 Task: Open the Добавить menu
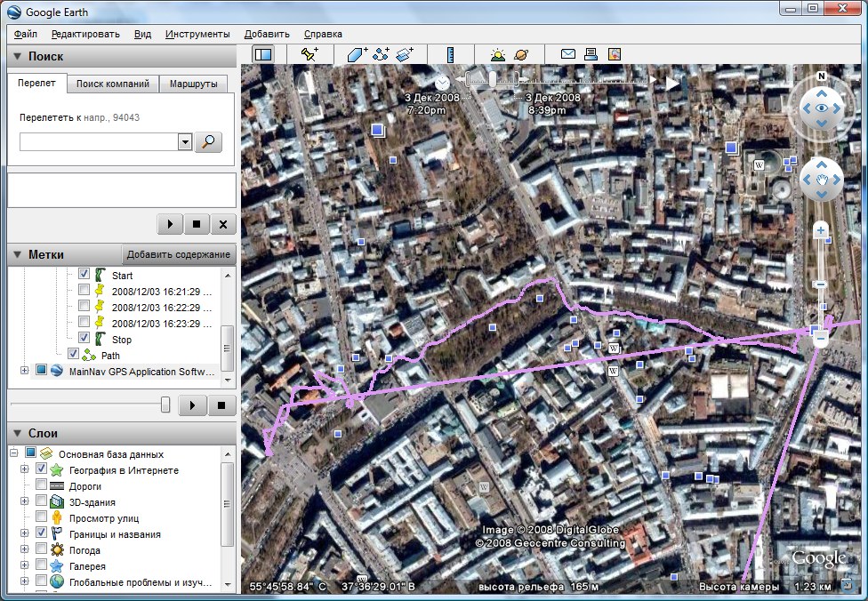[x=267, y=34]
